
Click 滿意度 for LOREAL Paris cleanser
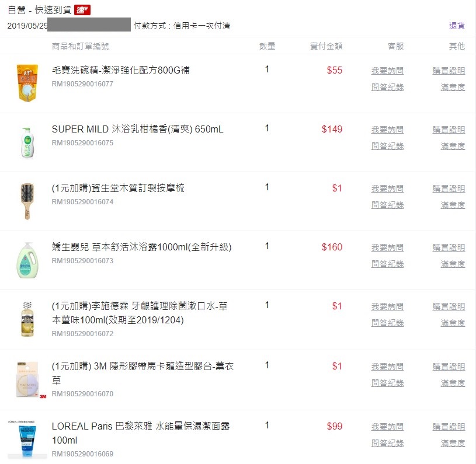[x=453, y=443]
